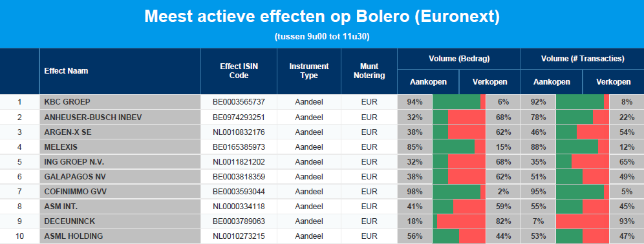Click the Verkopen subheader under Transacties
Viewport: 644px width, 244px height.
point(613,81)
